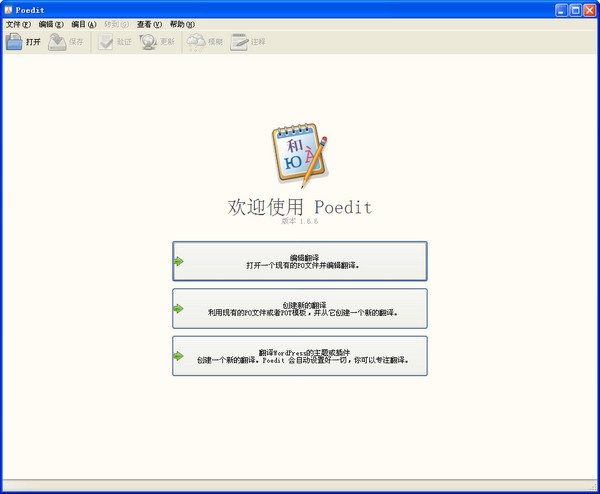The height and width of the screenshot is (494, 600).
Task: Toggle the Fuzzy (模糊) cloud toolbar icon
Action: coord(196,42)
